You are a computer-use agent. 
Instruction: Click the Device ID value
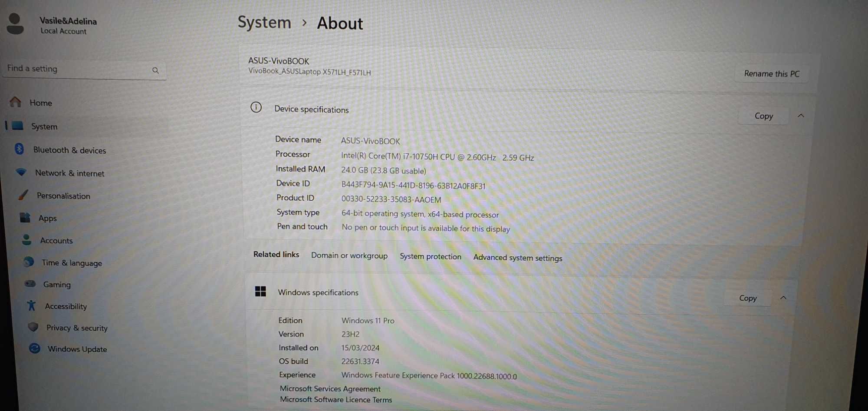pyautogui.click(x=413, y=186)
